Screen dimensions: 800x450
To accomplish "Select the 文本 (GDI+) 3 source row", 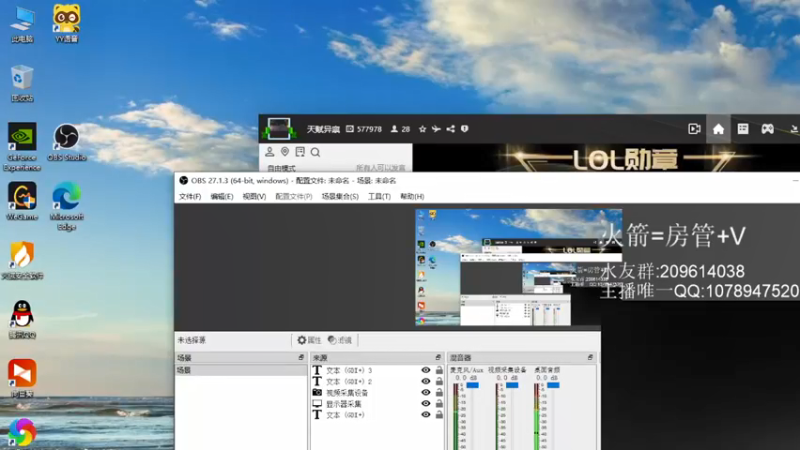I will (x=378, y=370).
